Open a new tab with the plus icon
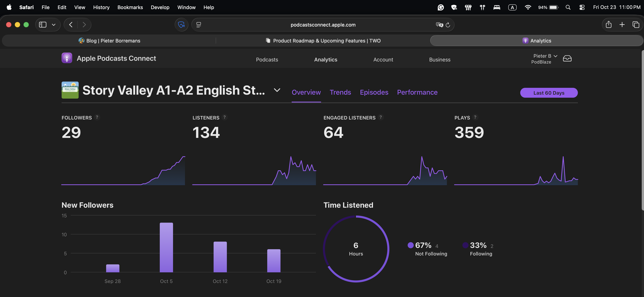Screen dimensions: 644x297 pyautogui.click(x=622, y=24)
